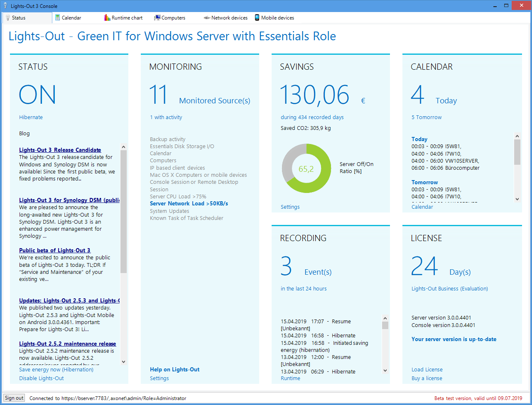Click the recording list scroll-down arrow
The width and height of the screenshot is (532, 405).
click(385, 371)
